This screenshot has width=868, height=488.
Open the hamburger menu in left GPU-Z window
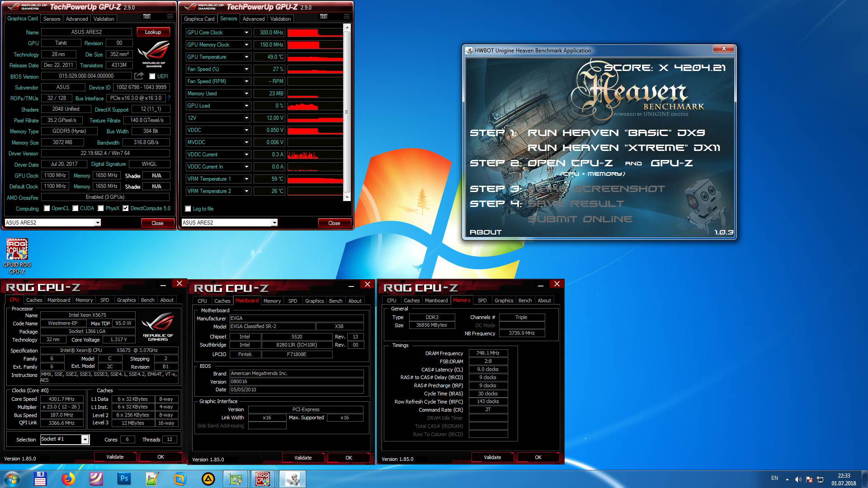click(170, 17)
